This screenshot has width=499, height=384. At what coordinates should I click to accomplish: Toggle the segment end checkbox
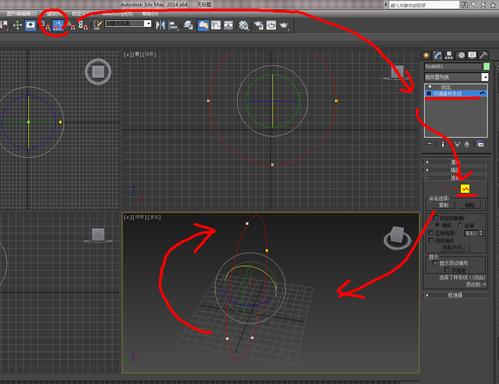pyautogui.click(x=431, y=240)
